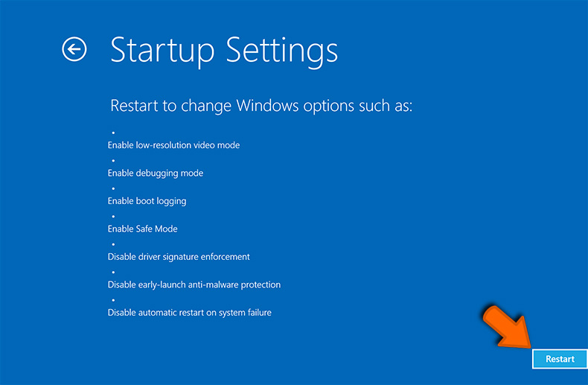Click the bullet above Disable early-launch anti-malware protection

[x=112, y=272]
